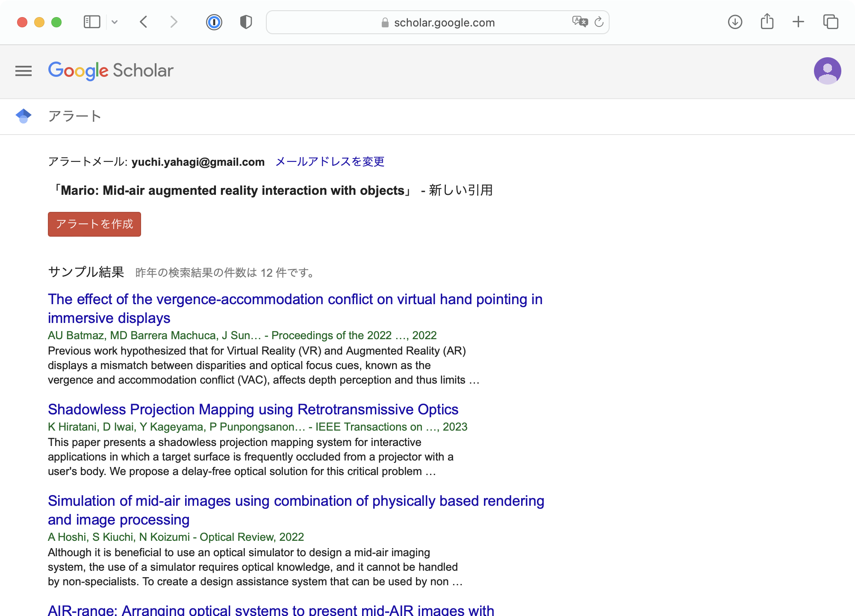This screenshot has height=616, width=855.
Task: Click the Google Scholar logo
Action: coord(111,71)
